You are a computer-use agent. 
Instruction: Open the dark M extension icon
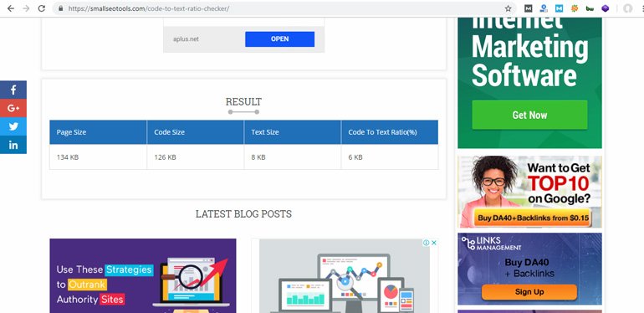(x=529, y=8)
